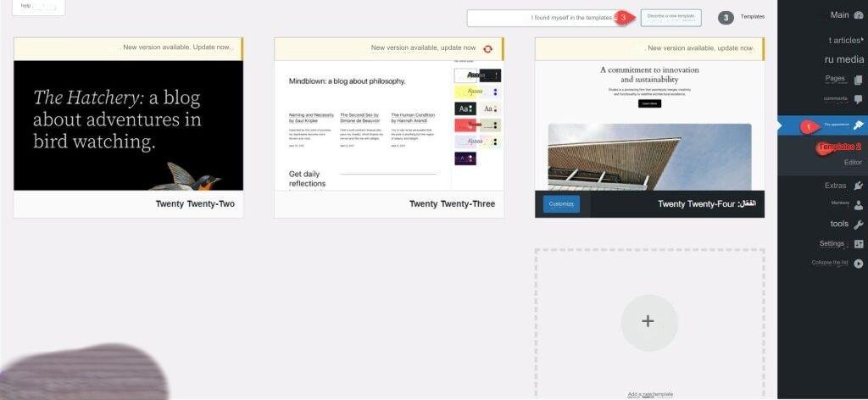Image resolution: width=868 pixels, height=400 pixels.
Task: Click the Add a new template label
Action: click(650, 394)
